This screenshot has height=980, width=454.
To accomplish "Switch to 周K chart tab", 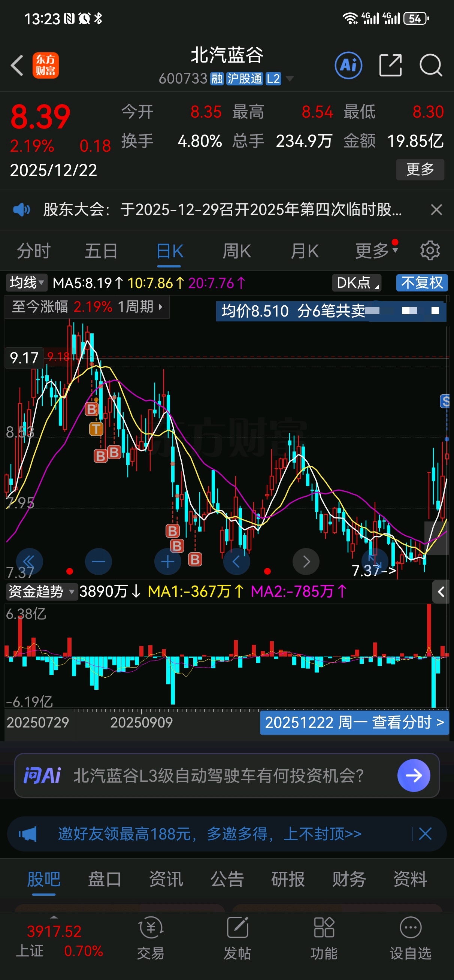I will tap(237, 251).
